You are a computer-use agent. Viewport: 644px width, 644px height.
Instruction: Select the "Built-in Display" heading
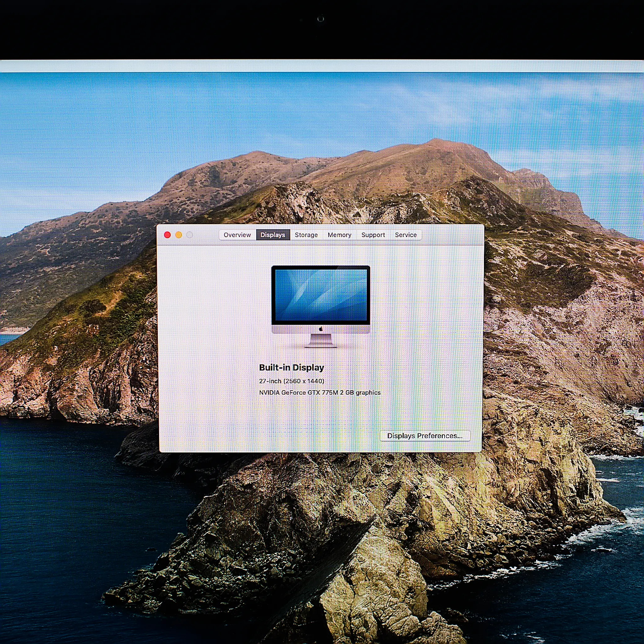pos(292,367)
